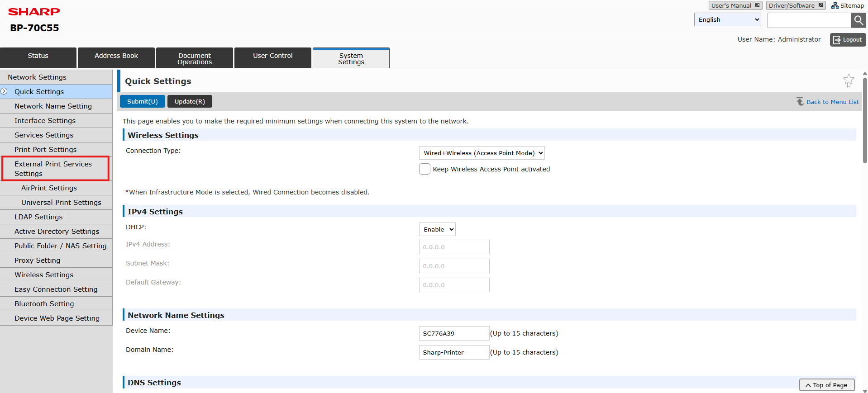This screenshot has height=393, width=868.
Task: Click the Quick Settings arrow icon
Action: pos(4,91)
